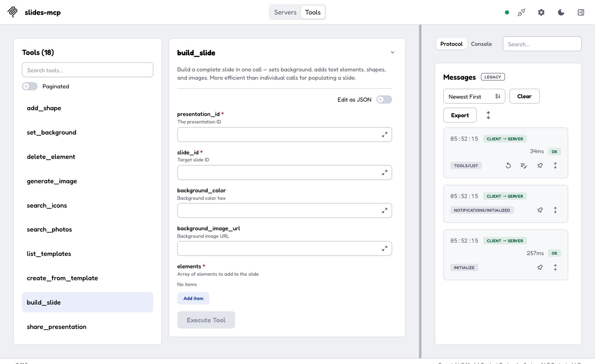Open settings via the gear icon
Image resolution: width=595 pixels, height=364 pixels.
pyautogui.click(x=541, y=12)
